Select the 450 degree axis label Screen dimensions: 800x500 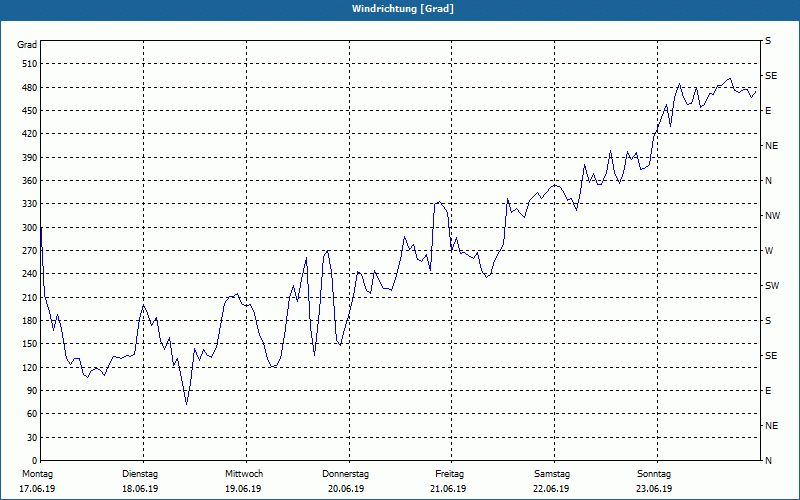tap(30, 111)
